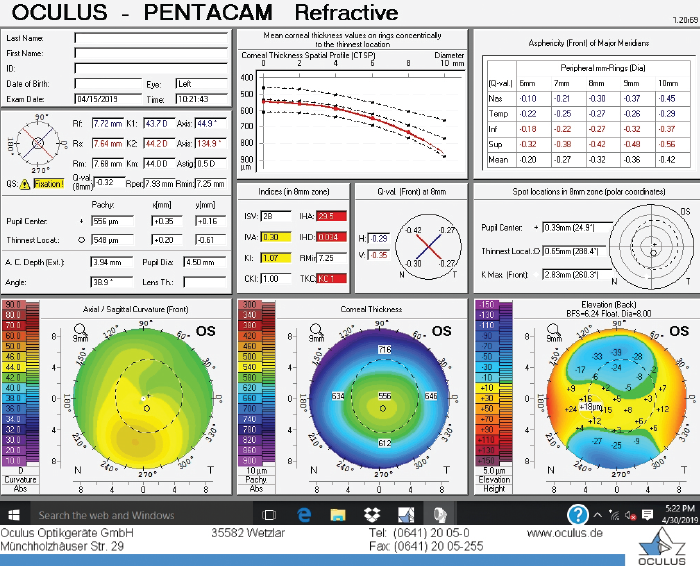Click the Km value 44.0 D
The image size is (700, 566).
(158, 164)
